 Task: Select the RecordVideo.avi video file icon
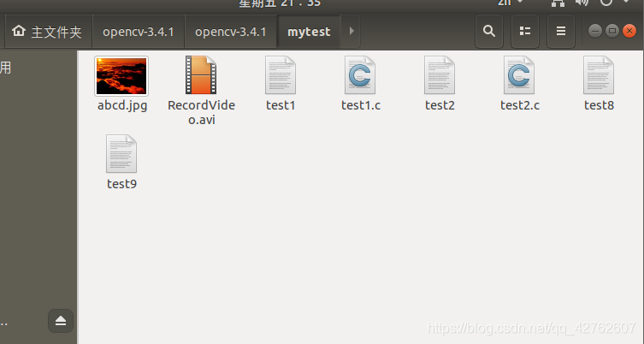(x=201, y=74)
